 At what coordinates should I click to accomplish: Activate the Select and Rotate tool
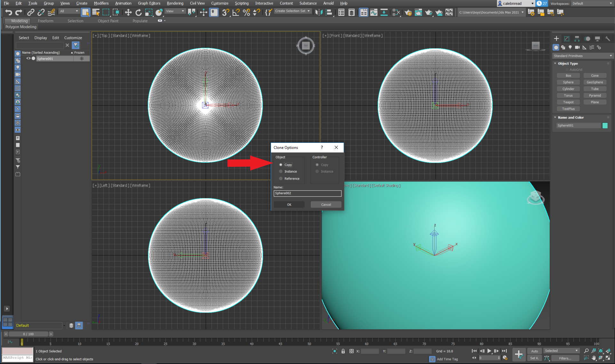tap(139, 12)
